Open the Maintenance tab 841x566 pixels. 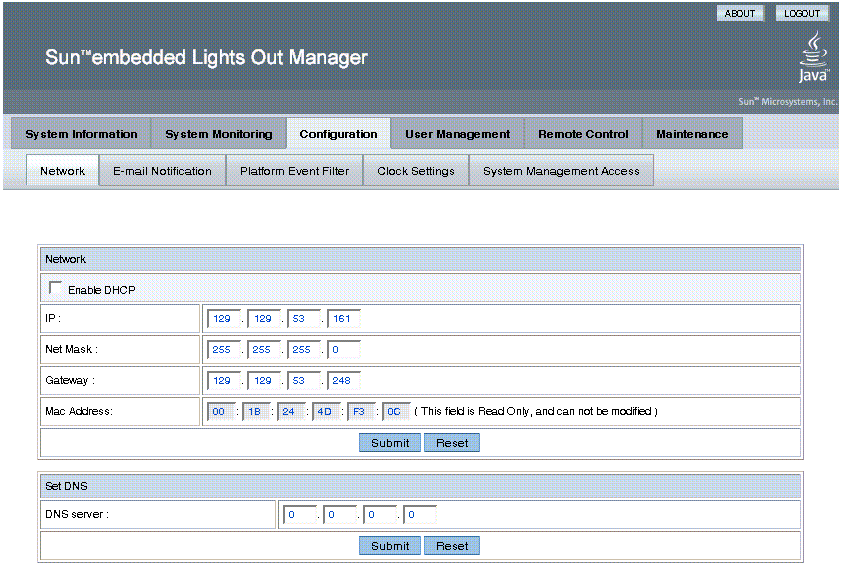pyautogui.click(x=692, y=134)
